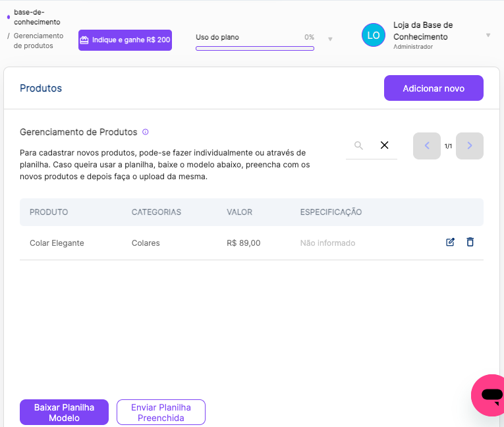
Task: Go to the previous page arrow
Action: pos(426,146)
